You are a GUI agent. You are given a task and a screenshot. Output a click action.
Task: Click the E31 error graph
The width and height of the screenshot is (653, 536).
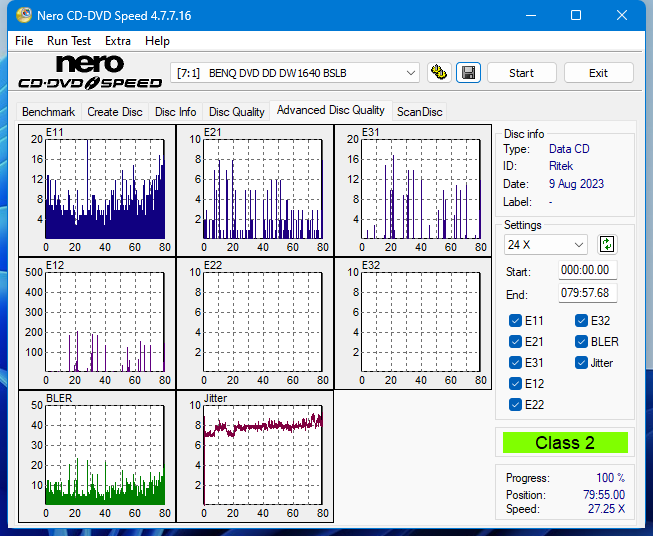(413, 190)
